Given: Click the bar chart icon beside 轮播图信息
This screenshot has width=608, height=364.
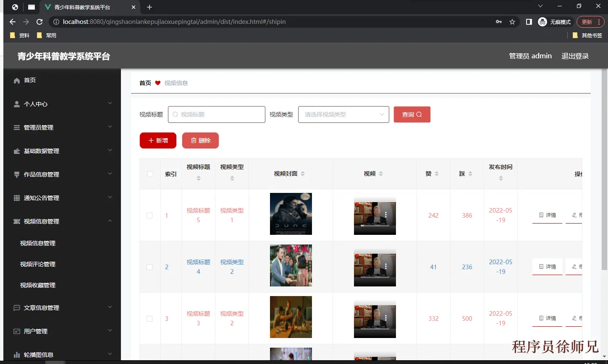Looking at the screenshot, I should pos(17,355).
